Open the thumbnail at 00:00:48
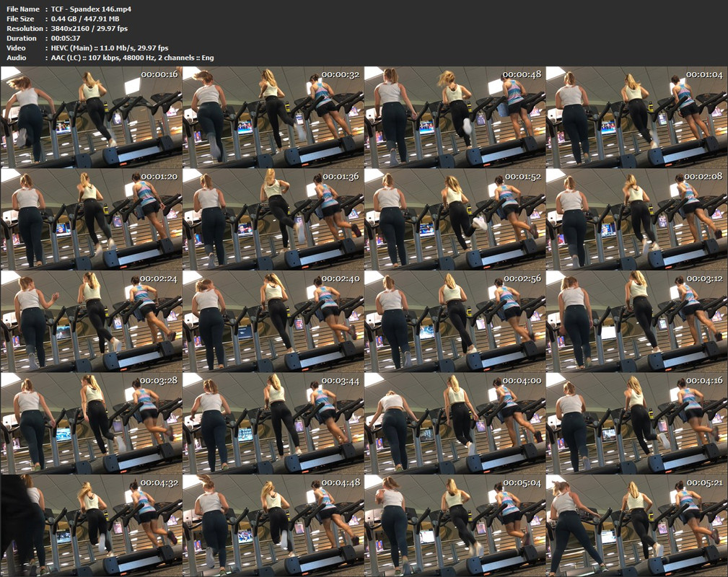The image size is (728, 577). coord(455,117)
